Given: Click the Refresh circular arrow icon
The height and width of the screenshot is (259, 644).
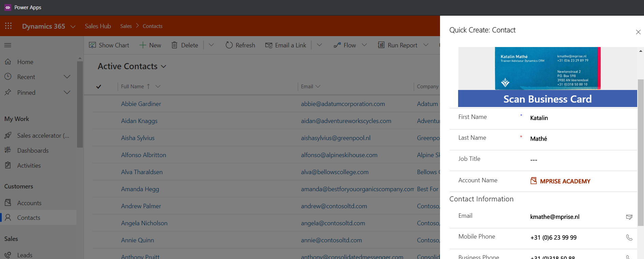Looking at the screenshot, I should [229, 45].
